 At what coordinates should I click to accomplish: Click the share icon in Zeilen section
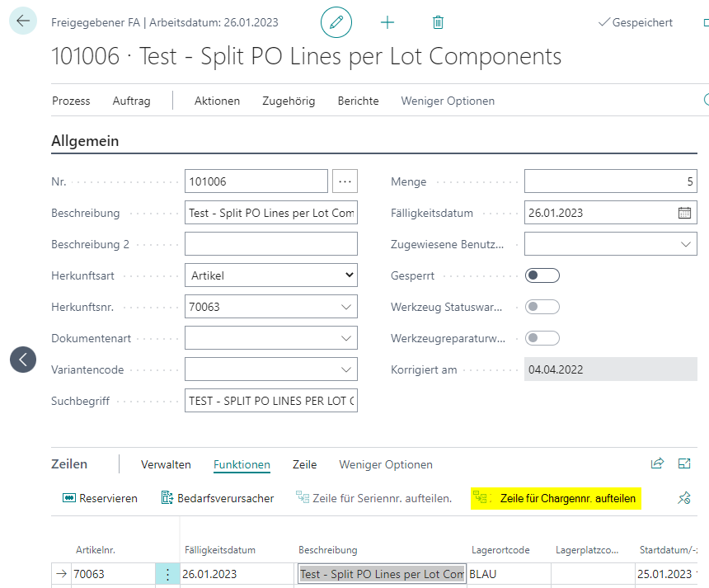(x=657, y=463)
